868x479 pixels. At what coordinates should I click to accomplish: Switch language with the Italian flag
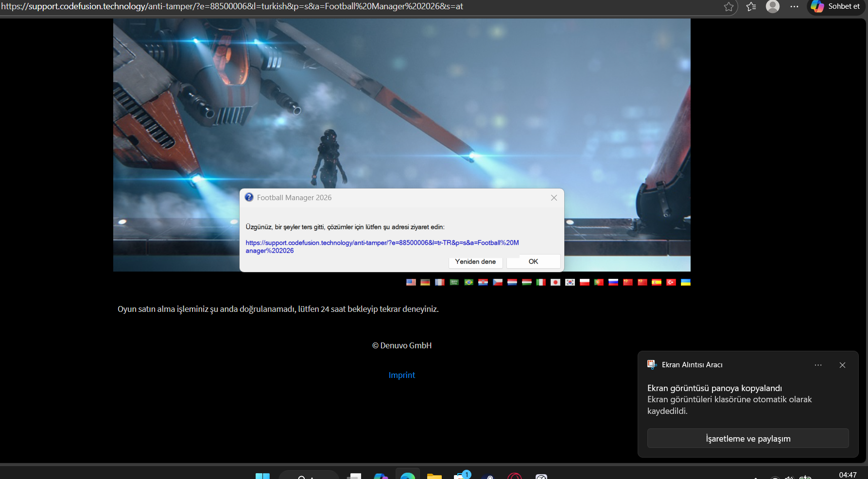541,282
